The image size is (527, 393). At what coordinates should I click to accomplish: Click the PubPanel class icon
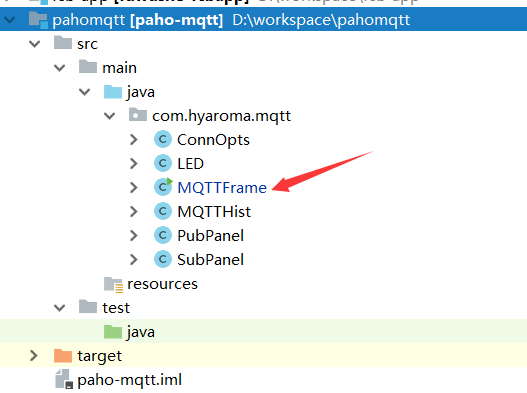(163, 236)
